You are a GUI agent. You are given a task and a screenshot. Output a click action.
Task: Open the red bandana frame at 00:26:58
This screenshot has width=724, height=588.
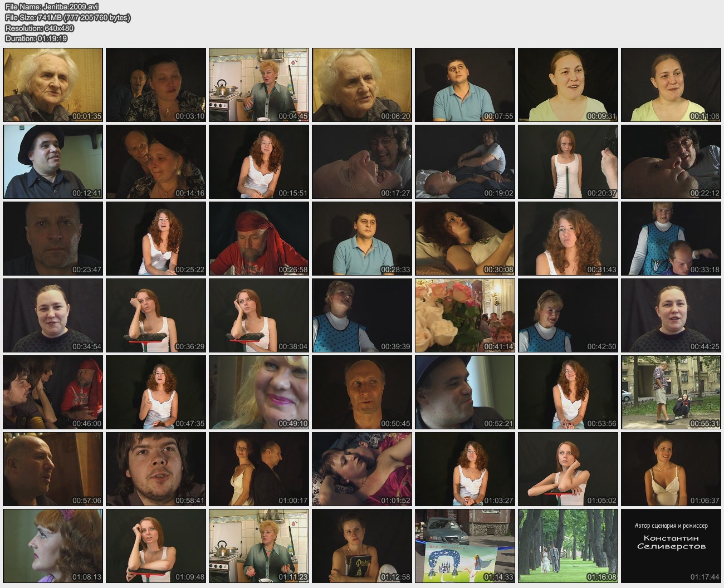click(259, 238)
